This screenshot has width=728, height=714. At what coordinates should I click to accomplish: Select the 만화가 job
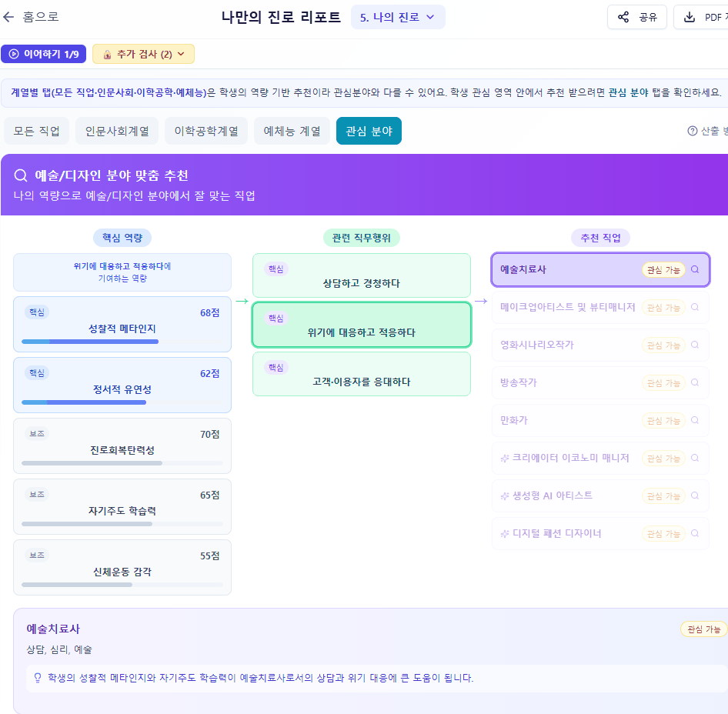click(x=600, y=420)
